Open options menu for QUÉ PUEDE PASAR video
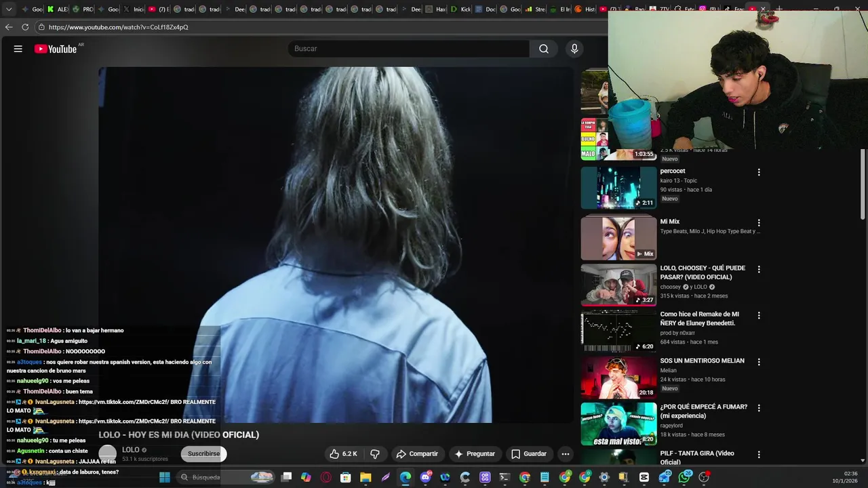This screenshot has width=868, height=488. [759, 269]
